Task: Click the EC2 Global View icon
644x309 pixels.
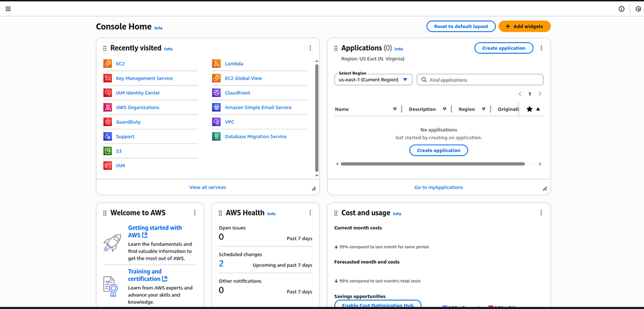Action: click(x=217, y=78)
